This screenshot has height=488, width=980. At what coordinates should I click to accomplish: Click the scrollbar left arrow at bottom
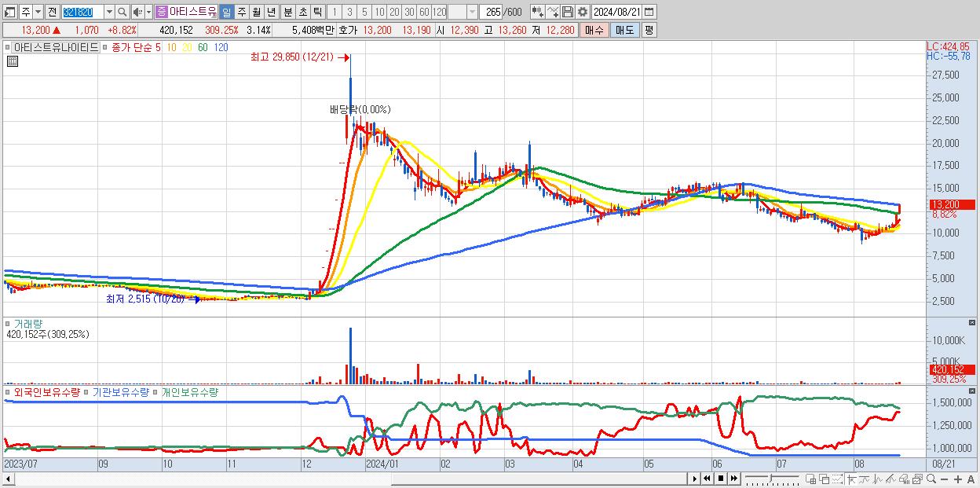[x=7, y=479]
